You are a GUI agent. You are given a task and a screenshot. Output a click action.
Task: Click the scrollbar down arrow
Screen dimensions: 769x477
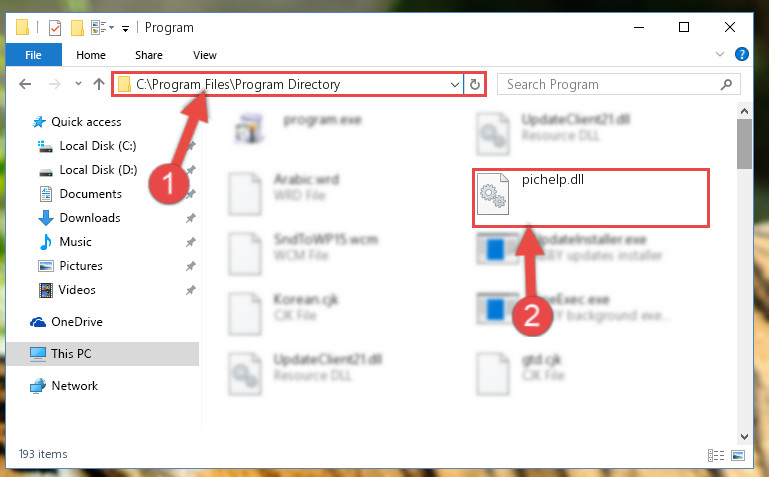pos(744,436)
